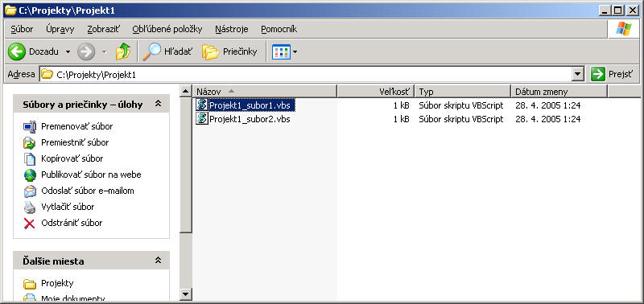The width and height of the screenshot is (644, 304).
Task: Open the Zobraziť menu
Action: pos(104,29)
